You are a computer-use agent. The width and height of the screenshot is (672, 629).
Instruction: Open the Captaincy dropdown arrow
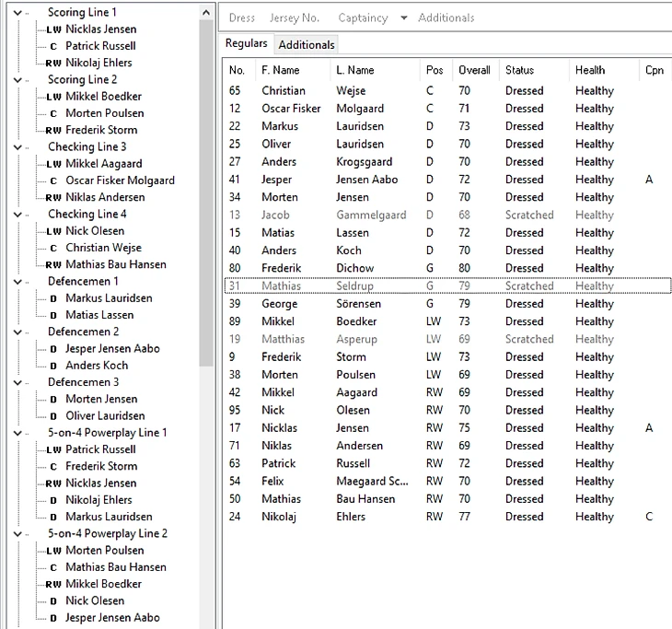pyautogui.click(x=404, y=18)
